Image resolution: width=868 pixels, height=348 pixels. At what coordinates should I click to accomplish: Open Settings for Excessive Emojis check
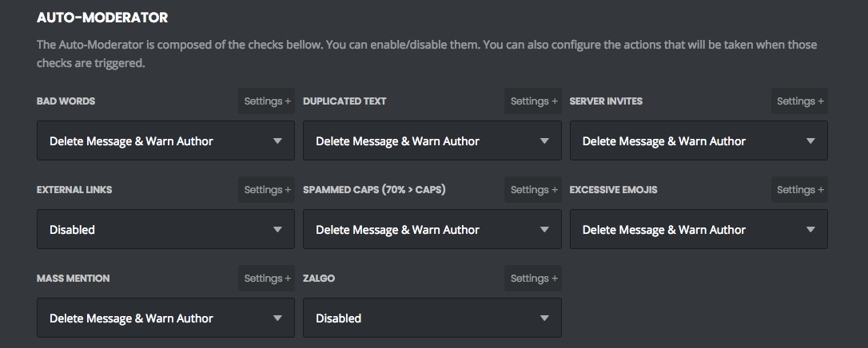(x=799, y=189)
